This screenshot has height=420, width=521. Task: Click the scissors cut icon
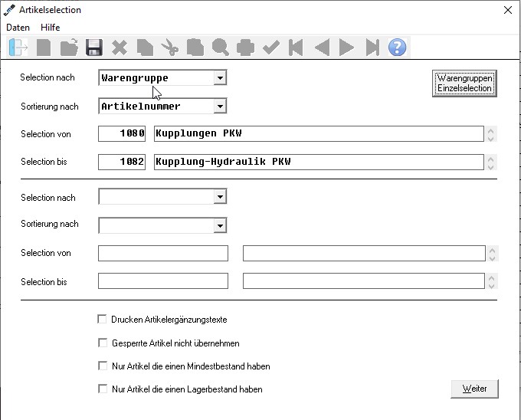point(170,48)
